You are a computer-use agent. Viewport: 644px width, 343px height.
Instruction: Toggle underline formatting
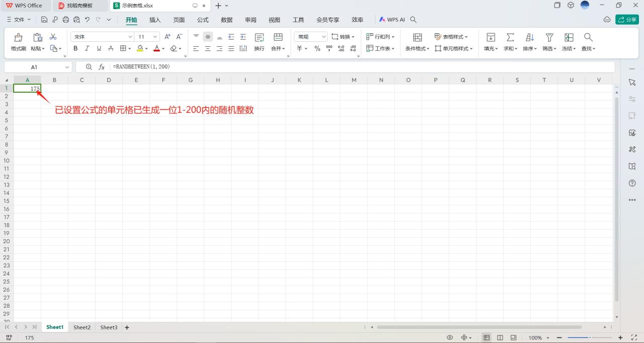99,48
